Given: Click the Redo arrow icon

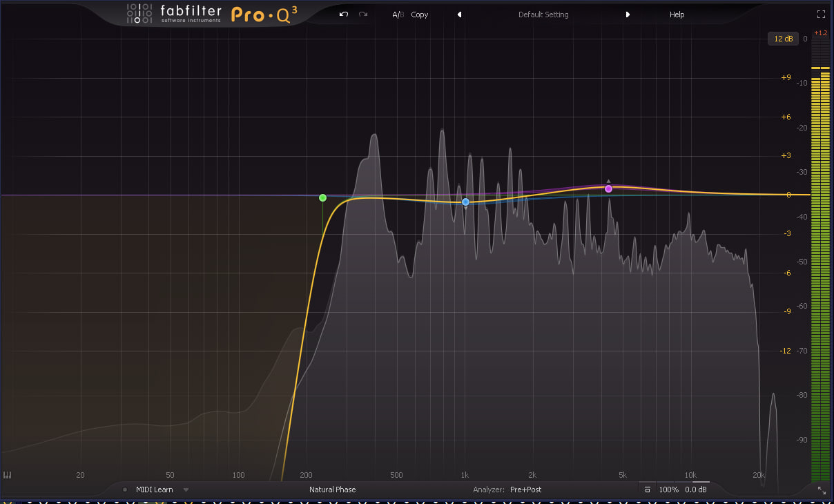Looking at the screenshot, I should pyautogui.click(x=363, y=14).
